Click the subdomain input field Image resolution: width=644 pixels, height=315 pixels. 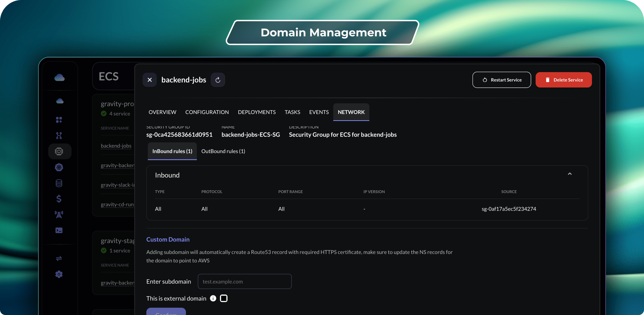[x=244, y=281]
